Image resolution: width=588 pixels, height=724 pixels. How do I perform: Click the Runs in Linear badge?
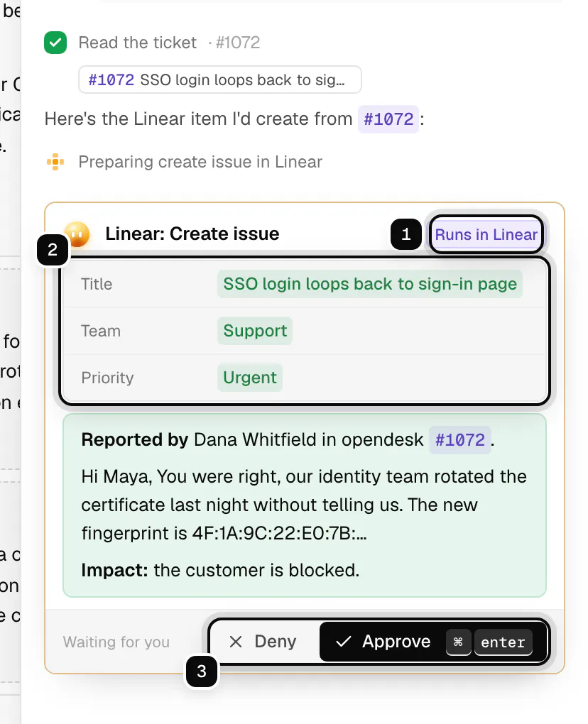point(486,234)
